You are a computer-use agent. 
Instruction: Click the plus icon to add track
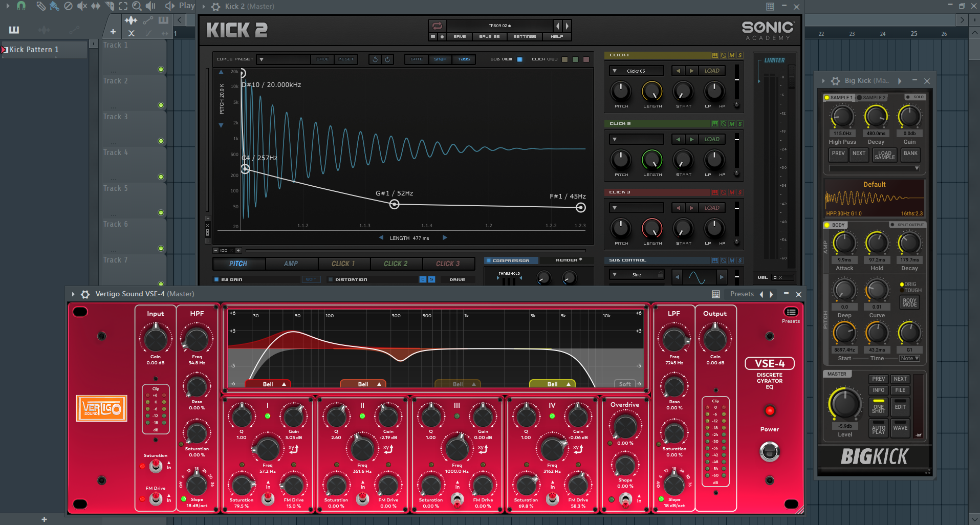click(x=113, y=32)
